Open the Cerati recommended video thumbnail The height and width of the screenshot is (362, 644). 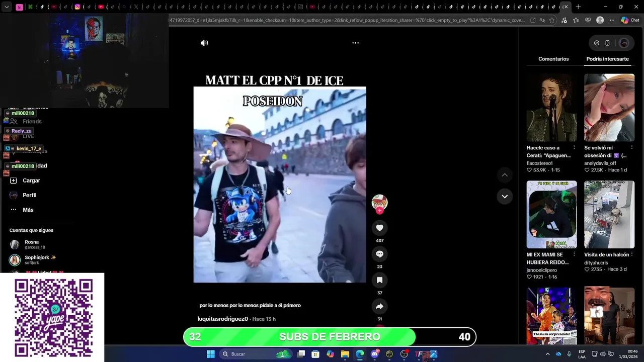[x=551, y=108]
